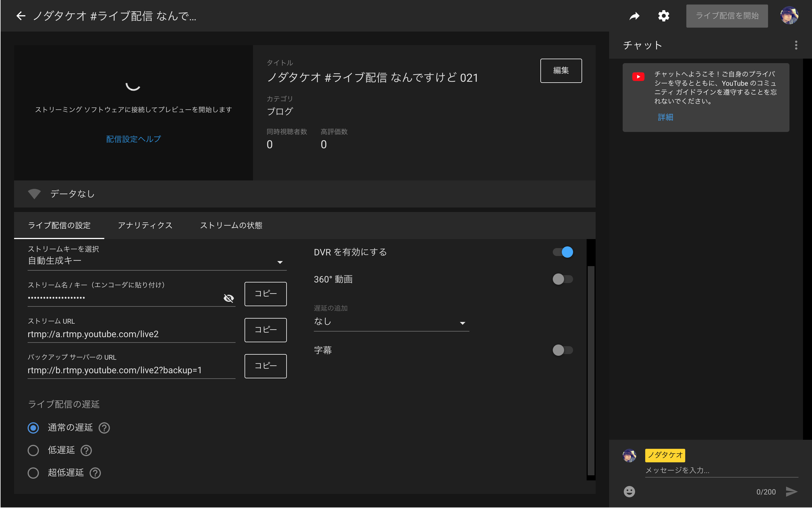The image size is (812, 508).
Task: Click the ブログ category value
Action: [280, 111]
